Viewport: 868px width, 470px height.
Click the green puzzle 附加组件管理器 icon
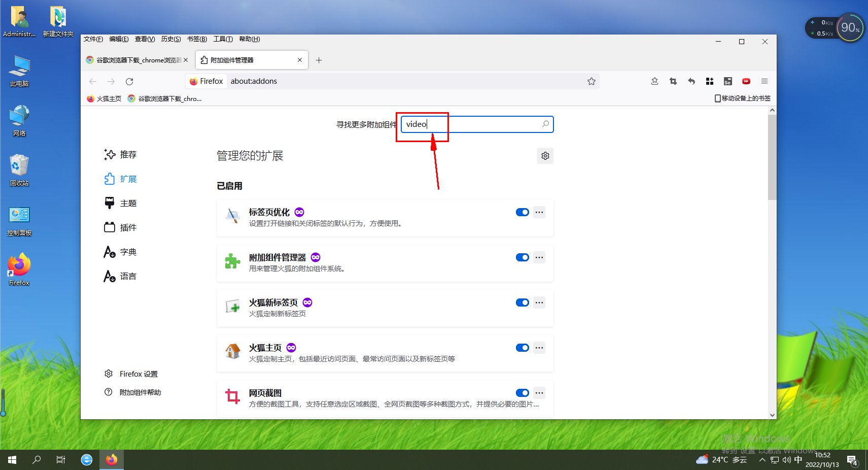233,261
